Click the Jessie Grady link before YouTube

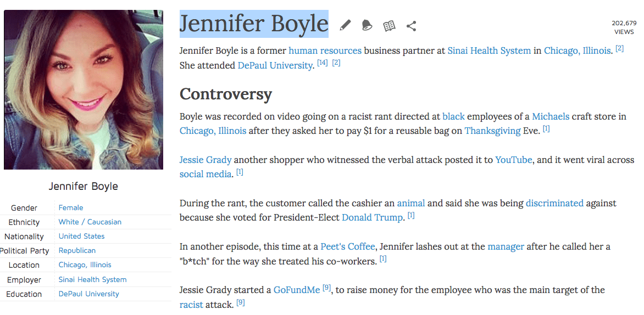click(x=206, y=160)
